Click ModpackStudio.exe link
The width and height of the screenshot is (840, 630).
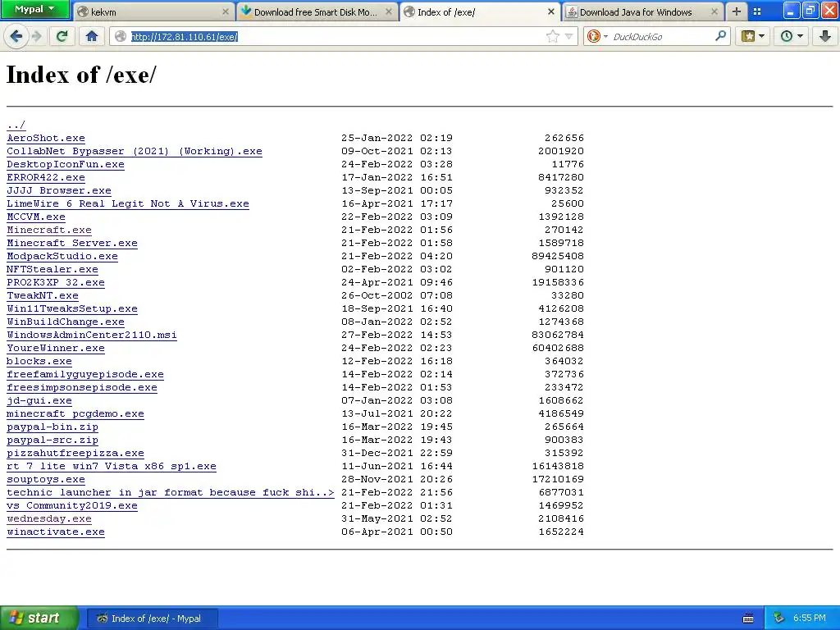click(62, 256)
